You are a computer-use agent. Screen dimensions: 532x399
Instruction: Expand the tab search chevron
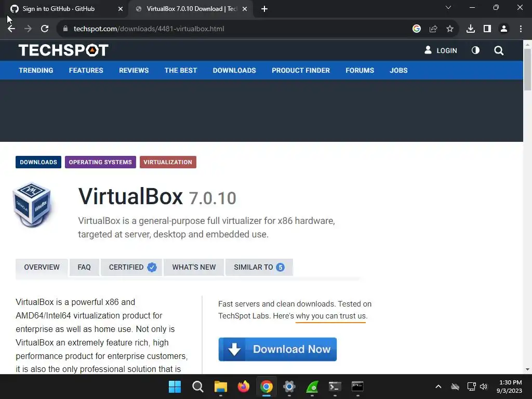448,7
